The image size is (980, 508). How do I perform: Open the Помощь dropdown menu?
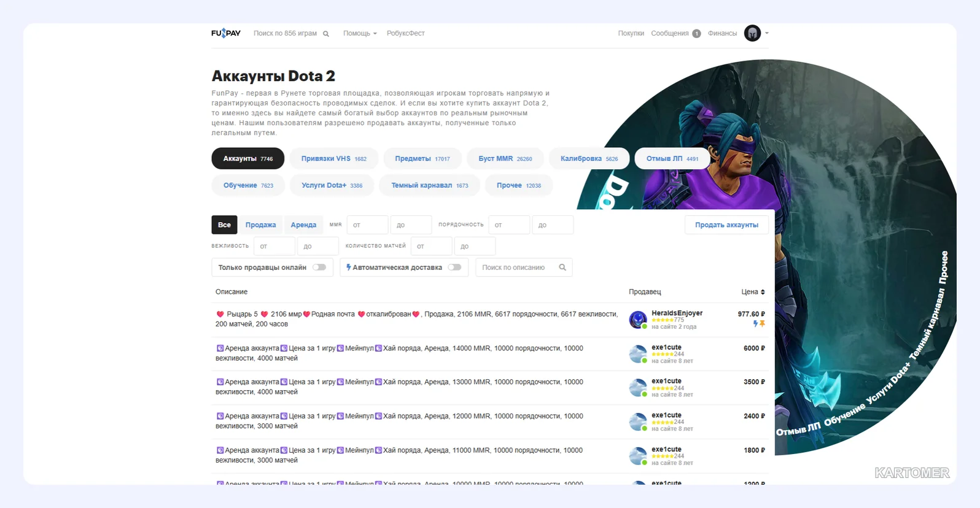(360, 33)
